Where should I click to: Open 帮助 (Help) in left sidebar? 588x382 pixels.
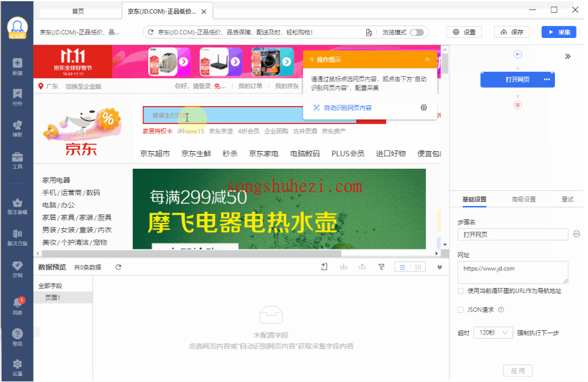(x=17, y=337)
